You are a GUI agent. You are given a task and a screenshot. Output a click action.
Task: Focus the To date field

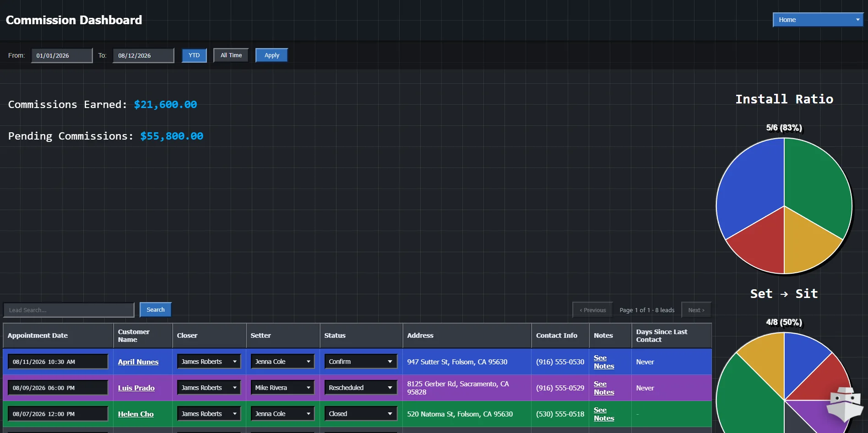(143, 55)
